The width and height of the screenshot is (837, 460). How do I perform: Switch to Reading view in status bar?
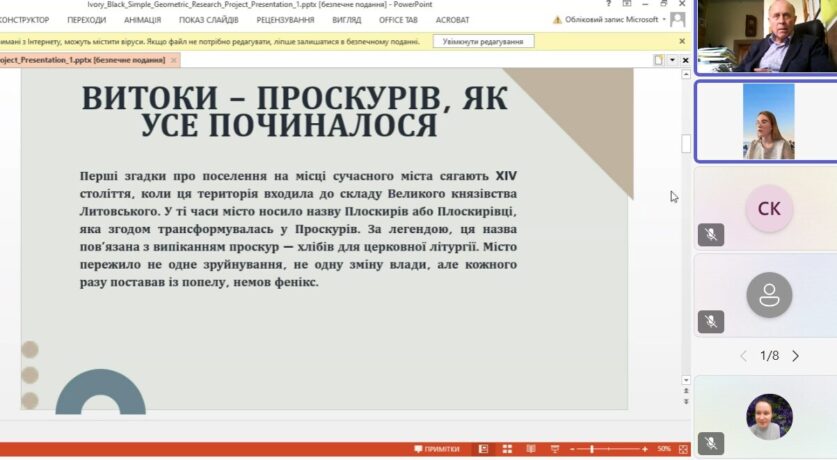[530, 449]
